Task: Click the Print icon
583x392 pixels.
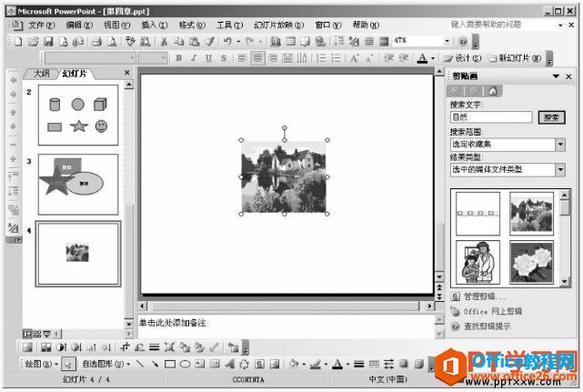Action: tap(96, 41)
